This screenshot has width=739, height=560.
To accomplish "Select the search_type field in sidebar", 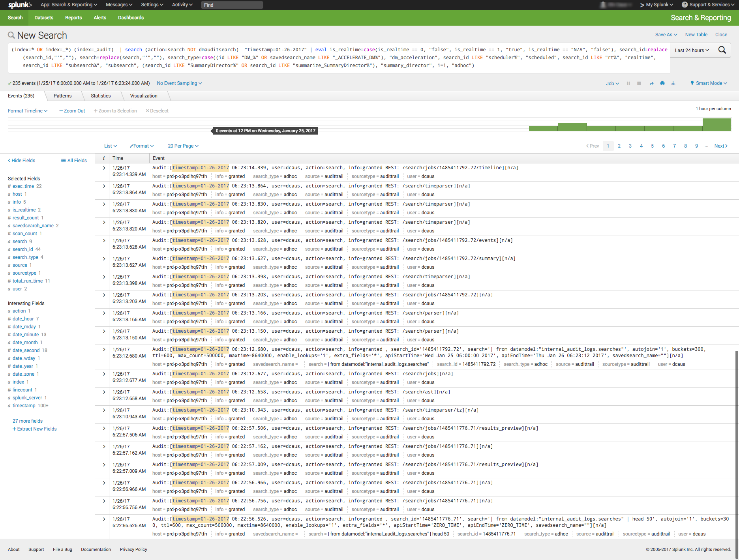I will 25,257.
